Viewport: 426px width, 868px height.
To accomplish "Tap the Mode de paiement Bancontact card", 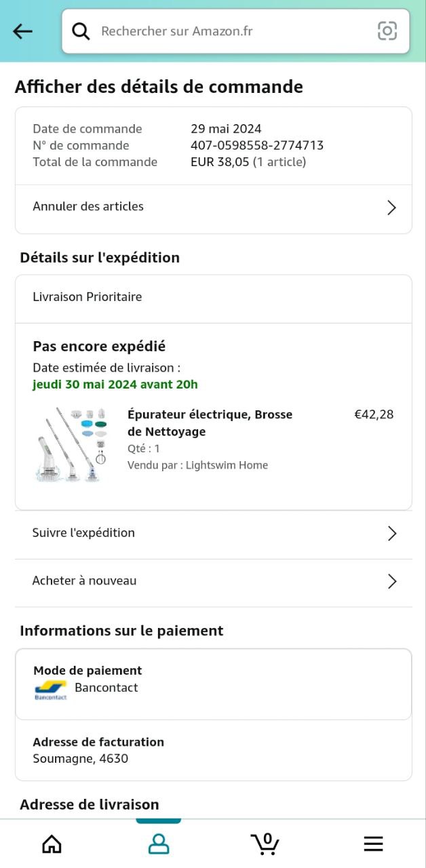I will click(213, 684).
